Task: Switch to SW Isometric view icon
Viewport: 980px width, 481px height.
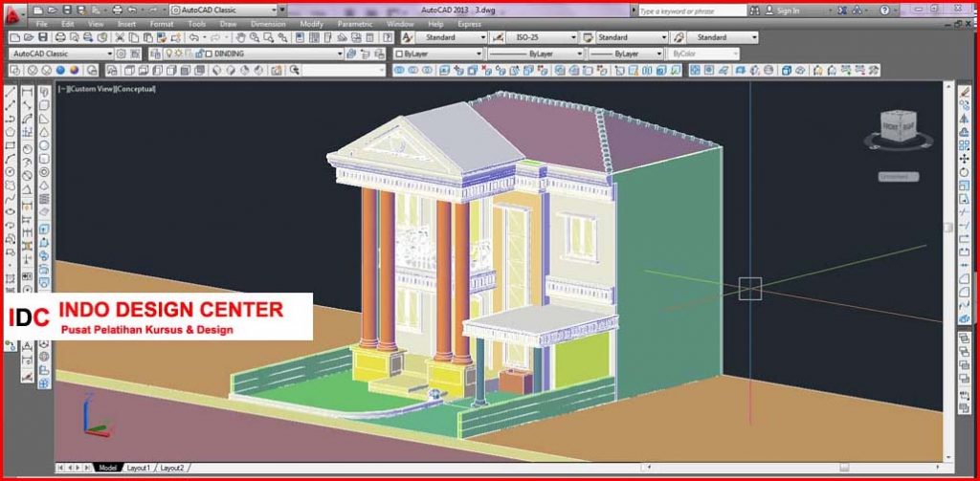Action: [x=217, y=70]
